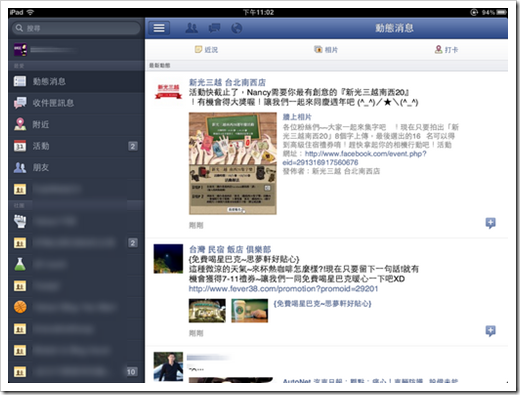Open the user profile row avatar
The image size is (520, 395).
pos(20,50)
